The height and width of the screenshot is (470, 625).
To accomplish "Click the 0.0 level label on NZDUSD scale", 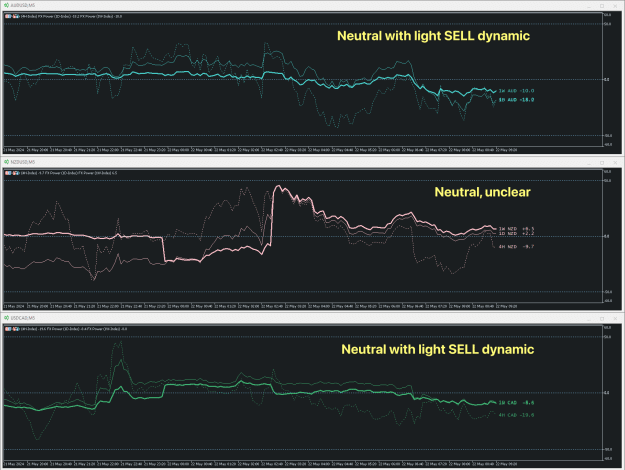I will tap(606, 236).
